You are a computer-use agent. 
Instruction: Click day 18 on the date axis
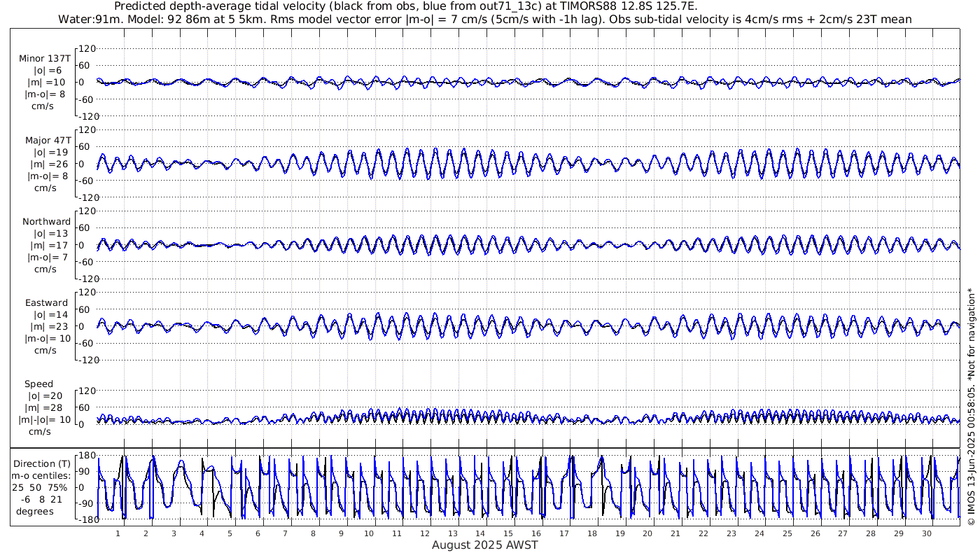point(592,533)
